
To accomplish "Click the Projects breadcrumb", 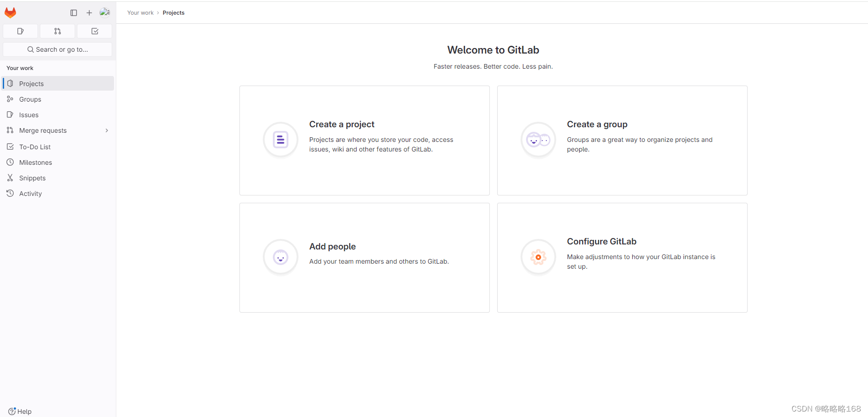I will tap(174, 13).
